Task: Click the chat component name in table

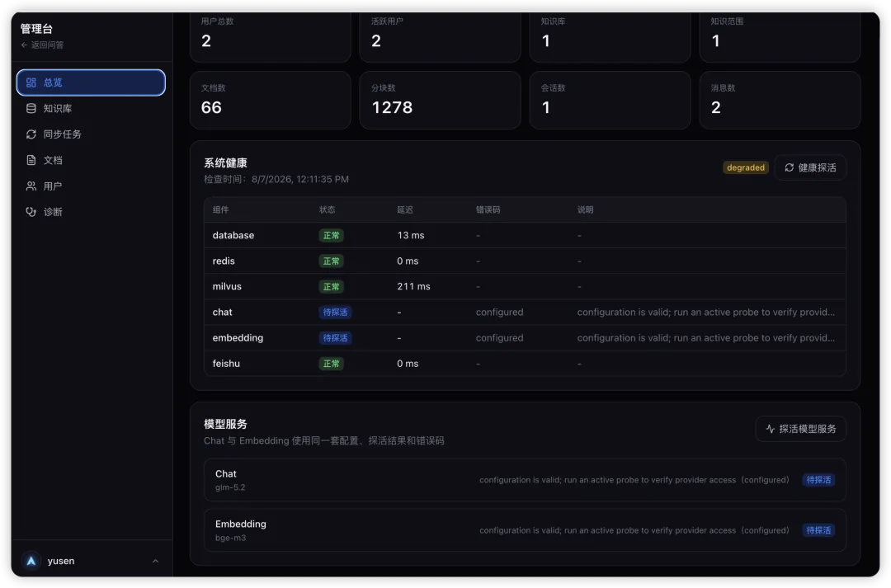Action: [x=222, y=312]
